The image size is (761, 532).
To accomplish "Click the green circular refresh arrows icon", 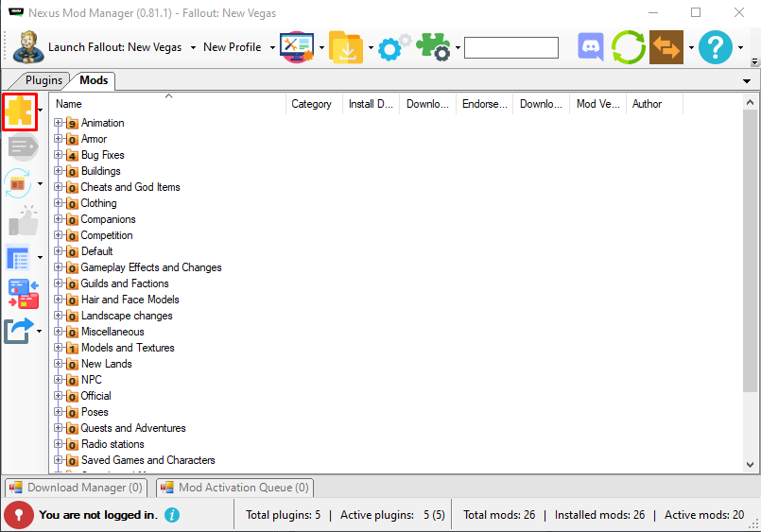I will point(628,47).
